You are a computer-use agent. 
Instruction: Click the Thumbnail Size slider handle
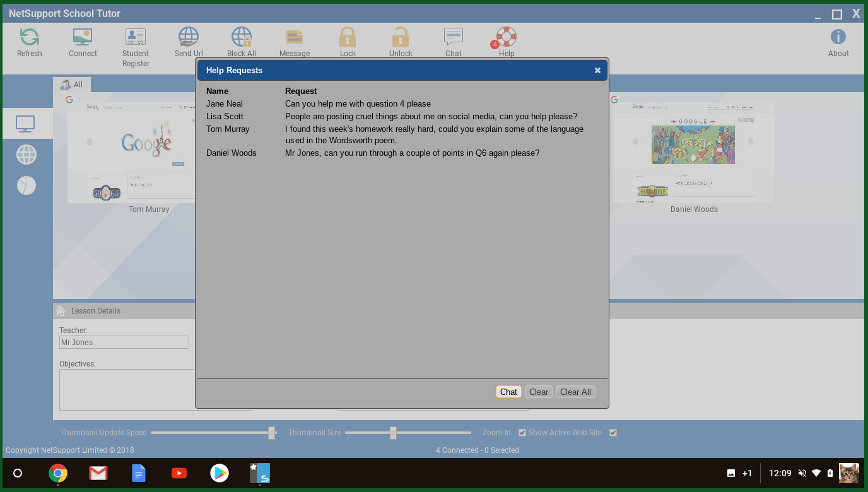pyautogui.click(x=393, y=433)
